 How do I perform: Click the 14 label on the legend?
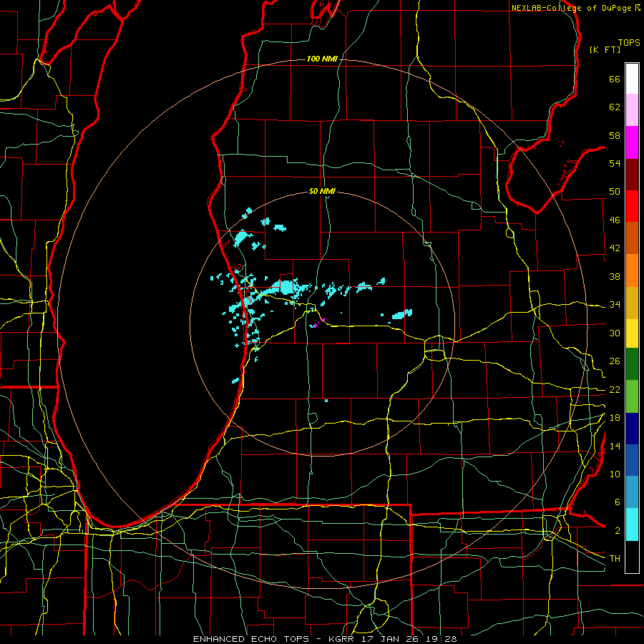(615, 446)
